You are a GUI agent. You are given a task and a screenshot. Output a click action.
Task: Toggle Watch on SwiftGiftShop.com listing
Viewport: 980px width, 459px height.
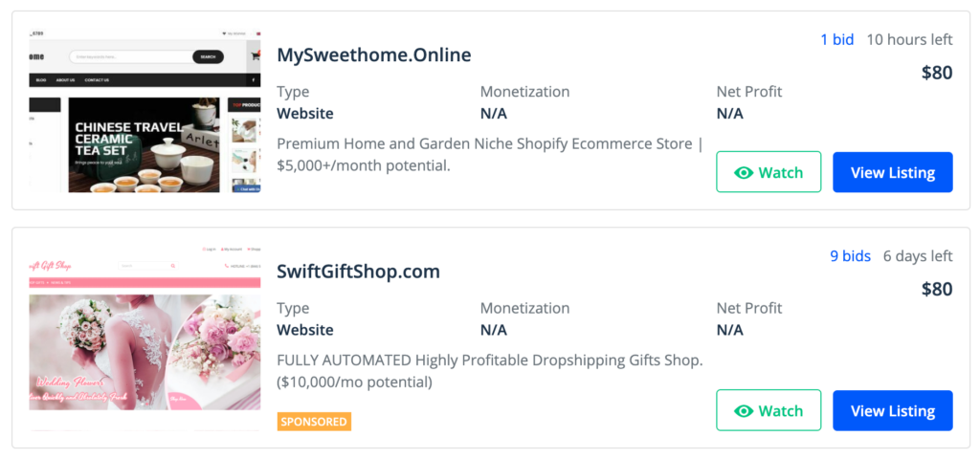(x=768, y=410)
